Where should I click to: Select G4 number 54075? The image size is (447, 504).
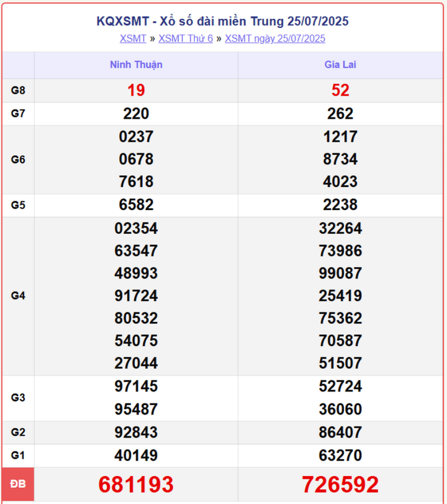(136, 341)
